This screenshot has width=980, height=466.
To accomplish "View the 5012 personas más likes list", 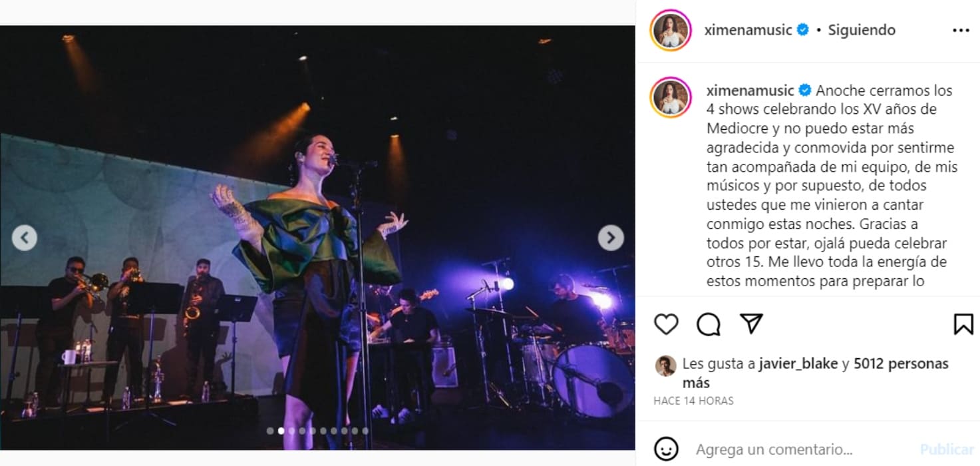I will 901,363.
